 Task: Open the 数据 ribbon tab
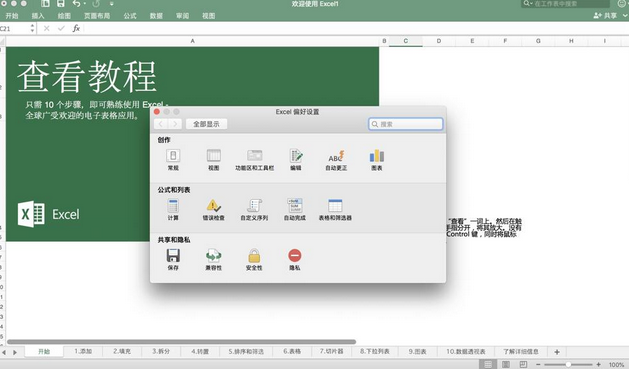156,16
